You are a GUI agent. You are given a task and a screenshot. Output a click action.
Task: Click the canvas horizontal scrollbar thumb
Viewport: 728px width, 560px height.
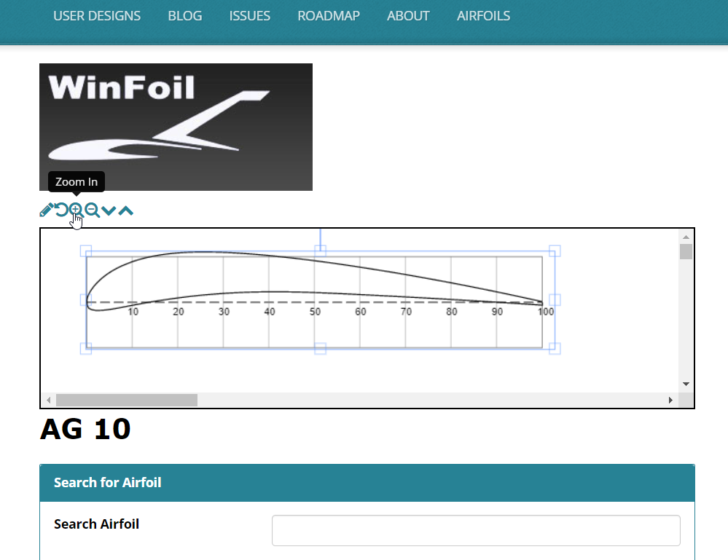pos(127,400)
